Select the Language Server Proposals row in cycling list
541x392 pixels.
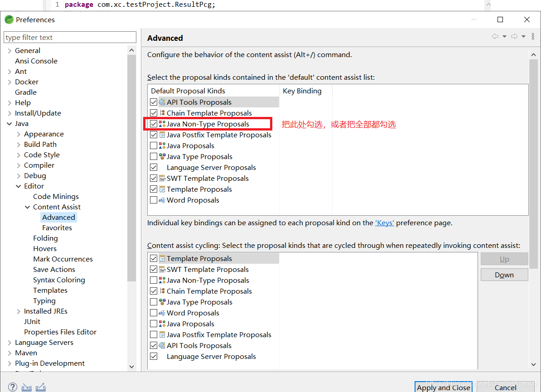click(211, 357)
